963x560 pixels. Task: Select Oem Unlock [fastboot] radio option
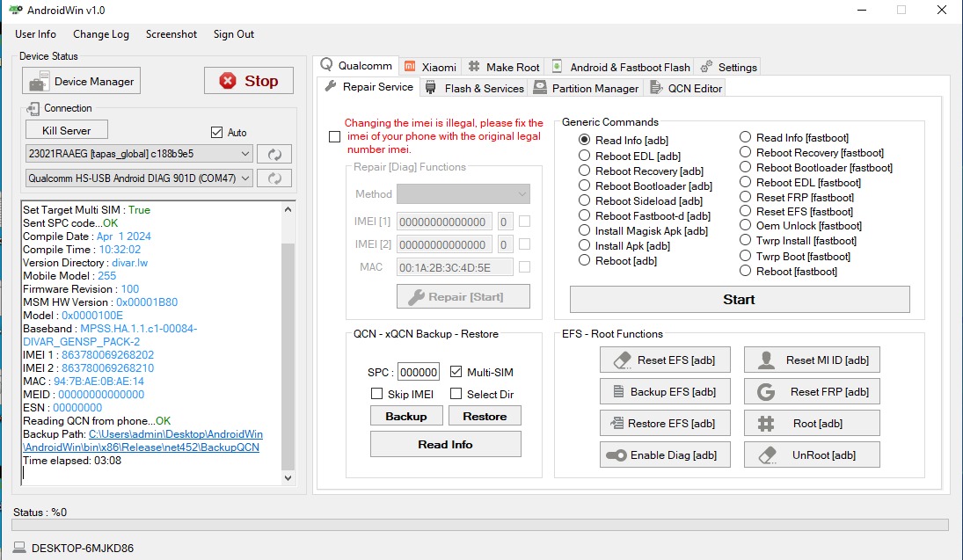(x=745, y=225)
